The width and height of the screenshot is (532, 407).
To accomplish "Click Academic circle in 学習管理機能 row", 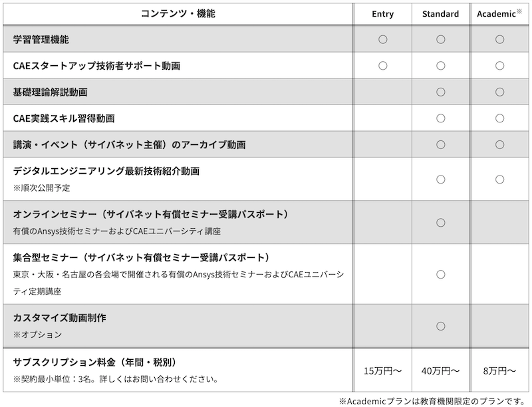I will click(x=499, y=39).
